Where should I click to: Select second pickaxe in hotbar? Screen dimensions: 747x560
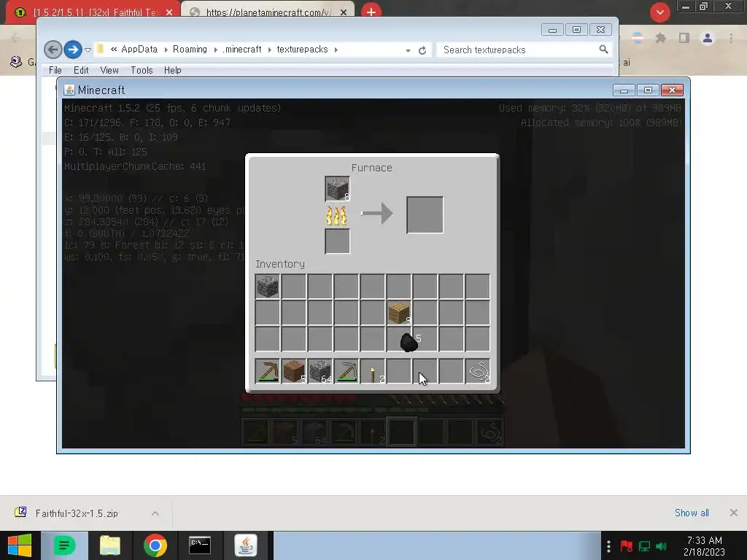(346, 371)
